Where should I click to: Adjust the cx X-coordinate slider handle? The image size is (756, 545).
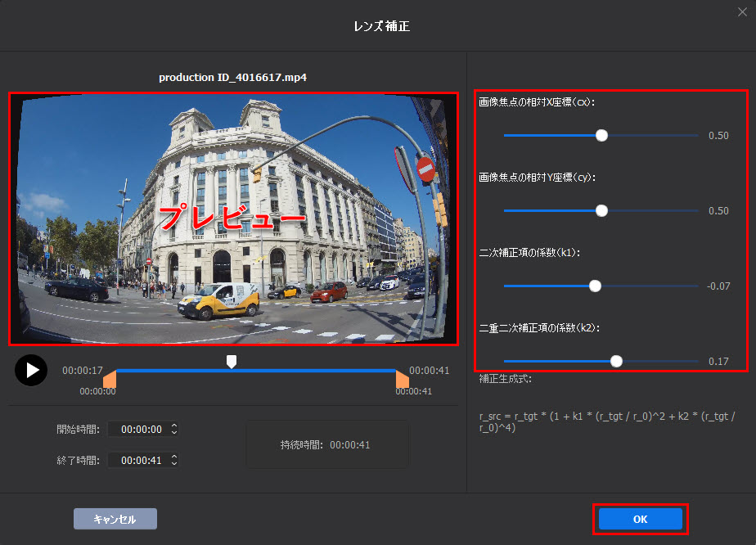coord(601,136)
